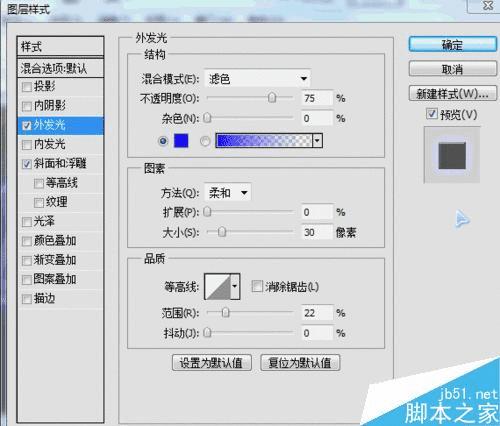Open the 混合模式 dropdown showing 滤色
This screenshot has width=500, height=426.
257,79
